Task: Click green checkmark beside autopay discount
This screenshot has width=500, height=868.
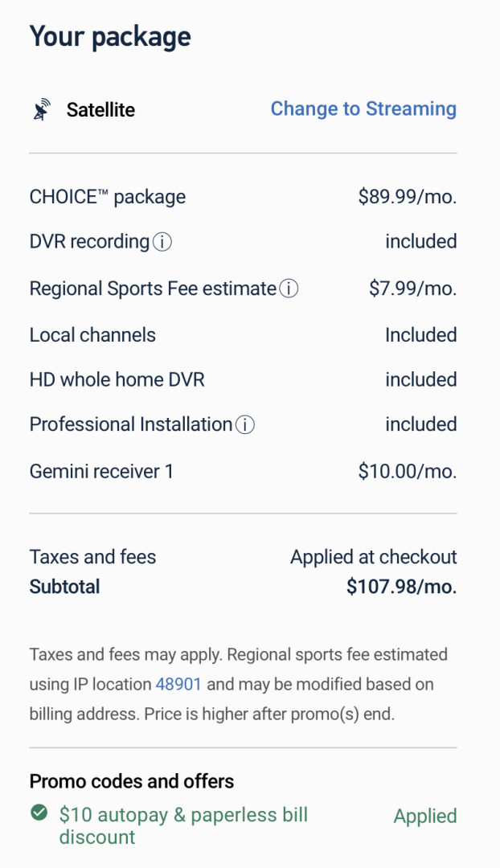Action: tap(39, 814)
